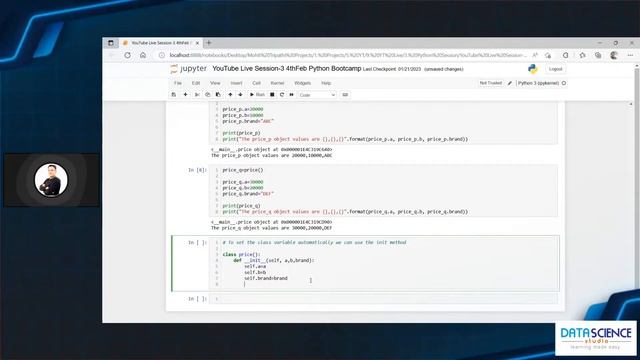
Task: Open the command palette keyboard icon
Action: pyautogui.click(x=345, y=95)
